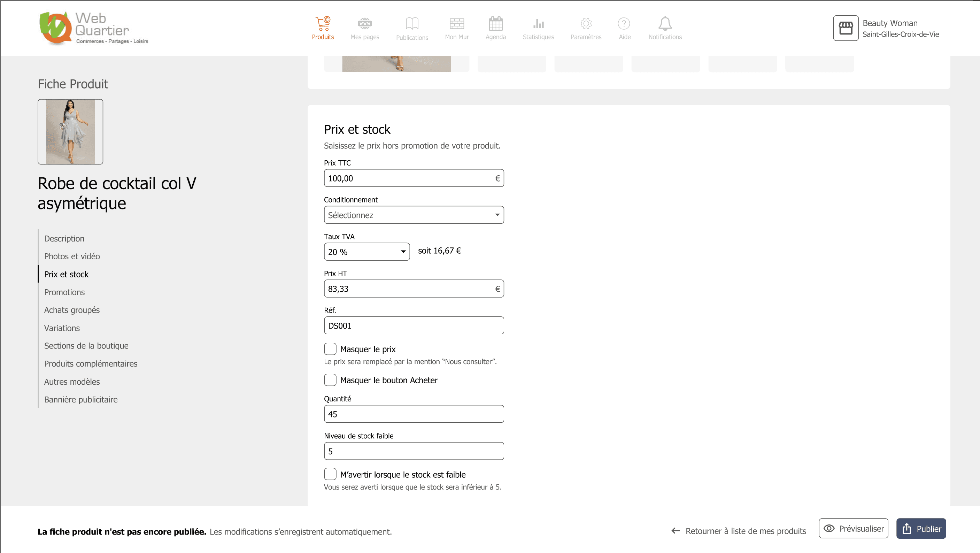Expand the Taux TVA dropdown

(x=366, y=252)
